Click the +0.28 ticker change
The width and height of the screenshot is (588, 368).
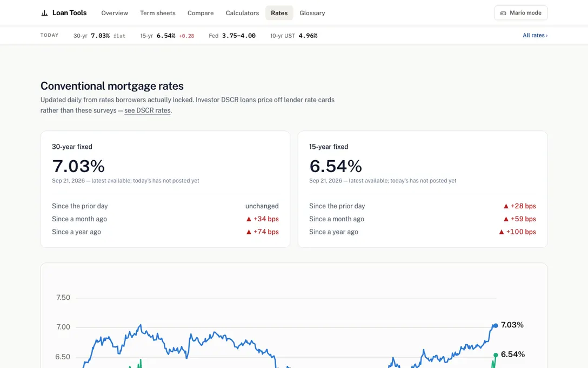[186, 36]
